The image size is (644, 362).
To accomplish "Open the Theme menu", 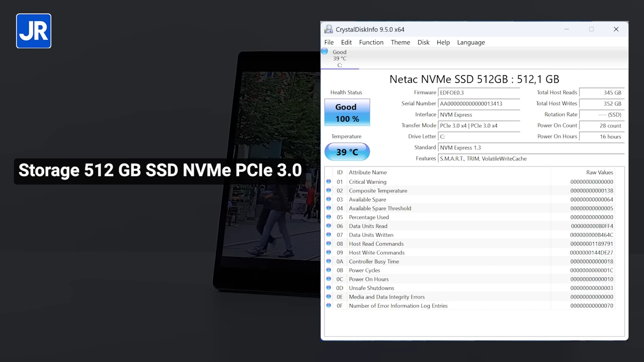I will pyautogui.click(x=400, y=42).
